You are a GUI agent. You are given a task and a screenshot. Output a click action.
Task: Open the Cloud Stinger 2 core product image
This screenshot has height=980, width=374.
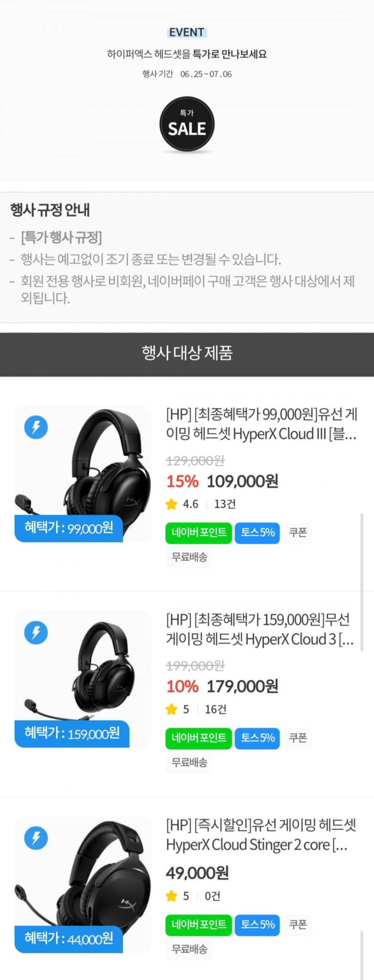(x=82, y=885)
